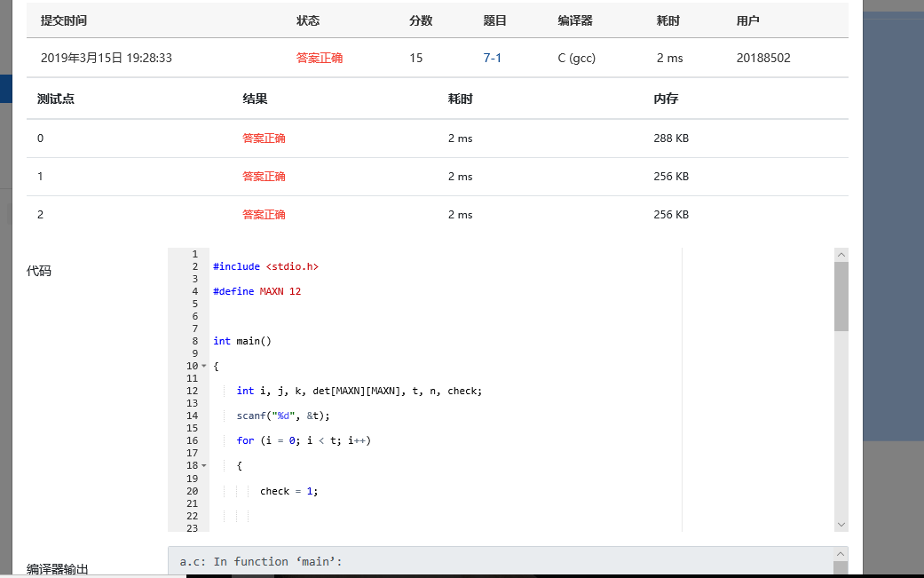Click submission time 2019年3月15日 19:28:33

[107, 58]
